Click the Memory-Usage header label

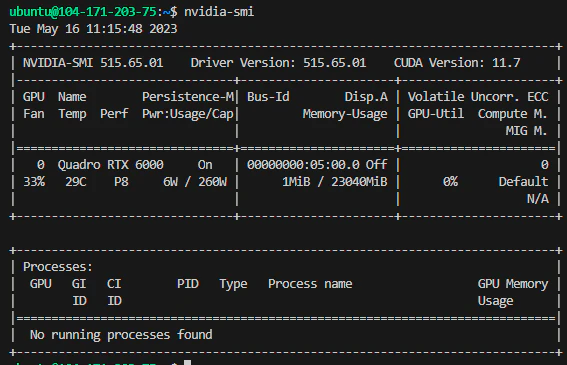coord(345,114)
